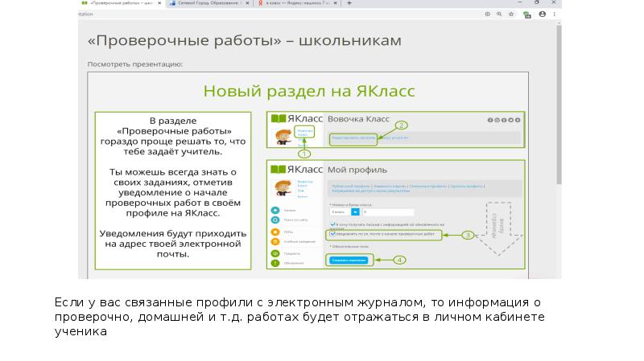Open a new browser tab with plus
The image size is (644, 361).
(349, 3)
